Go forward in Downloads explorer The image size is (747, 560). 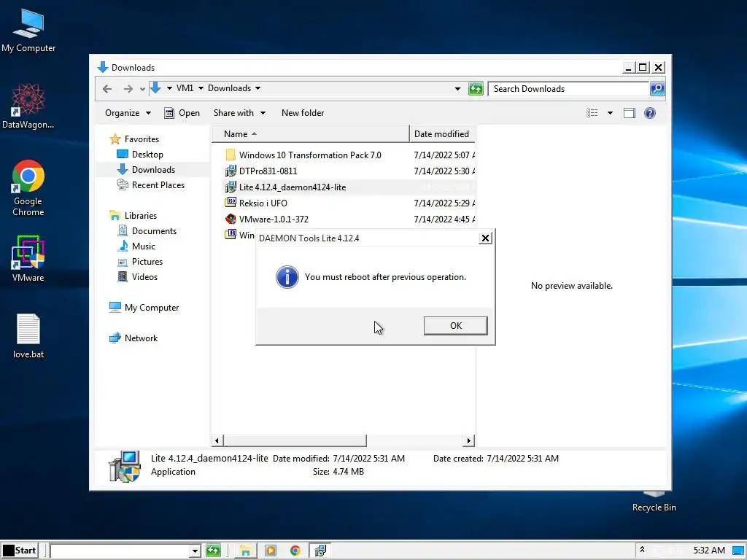point(128,88)
